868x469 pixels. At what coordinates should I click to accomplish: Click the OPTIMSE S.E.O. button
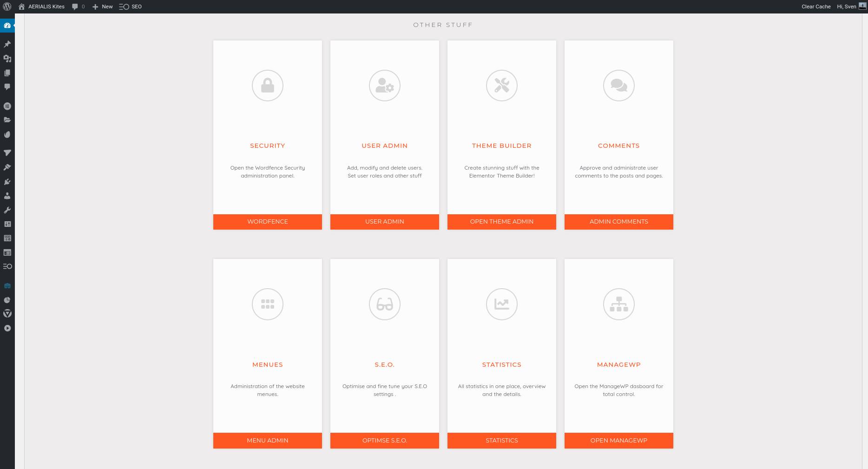click(385, 441)
